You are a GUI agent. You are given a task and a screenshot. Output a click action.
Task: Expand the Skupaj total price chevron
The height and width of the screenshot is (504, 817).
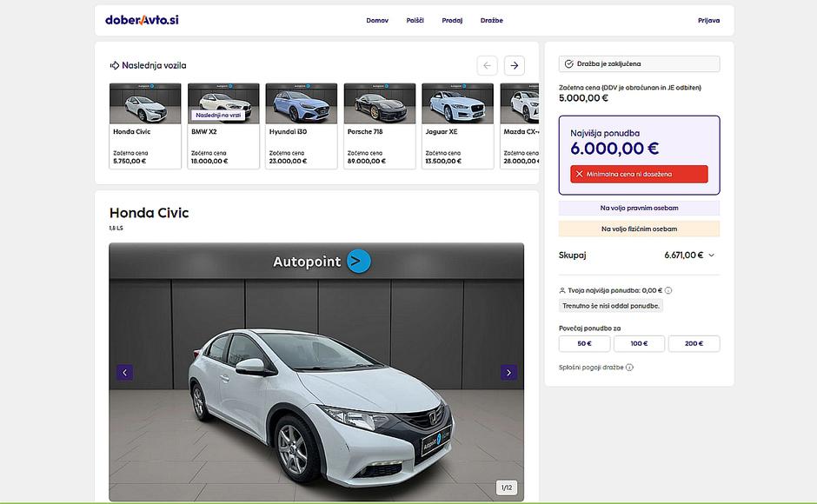711,255
